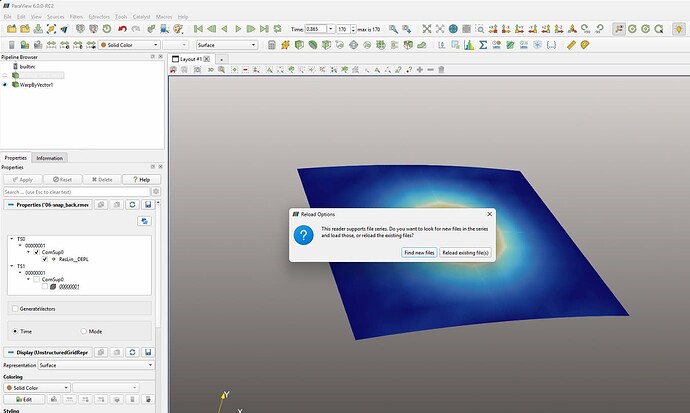
Task: Click Reset Camera crossed-arrows icon
Action: [427, 29]
